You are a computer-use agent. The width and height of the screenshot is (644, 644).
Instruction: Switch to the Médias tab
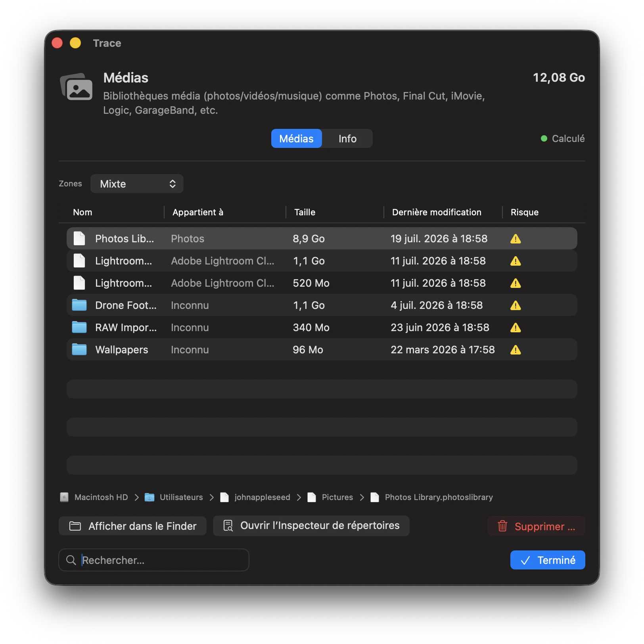[296, 138]
